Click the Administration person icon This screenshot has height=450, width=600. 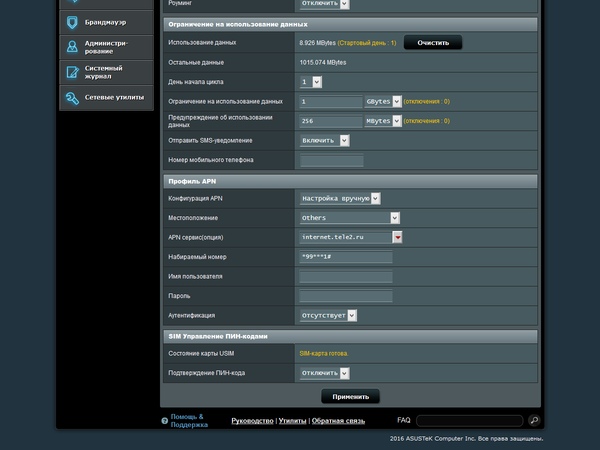pyautogui.click(x=72, y=47)
